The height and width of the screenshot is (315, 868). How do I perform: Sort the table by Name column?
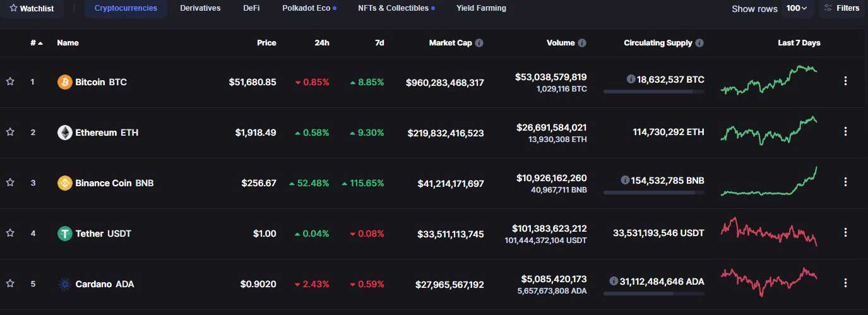(x=68, y=43)
